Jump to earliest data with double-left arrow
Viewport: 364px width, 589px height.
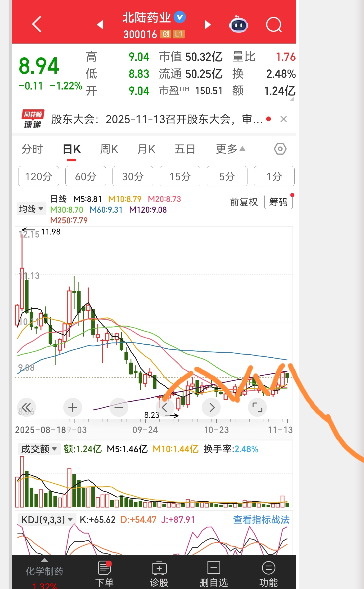[x=27, y=407]
